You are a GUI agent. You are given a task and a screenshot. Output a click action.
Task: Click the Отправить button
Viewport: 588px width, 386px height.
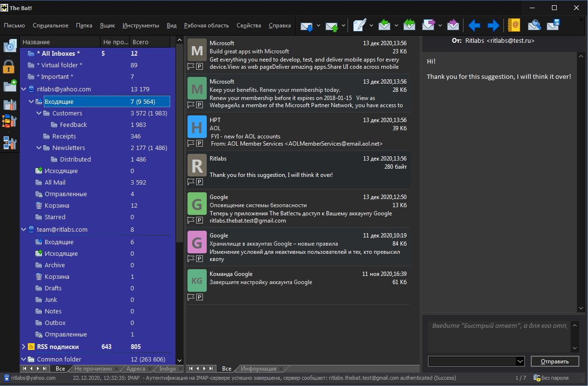pos(555,361)
